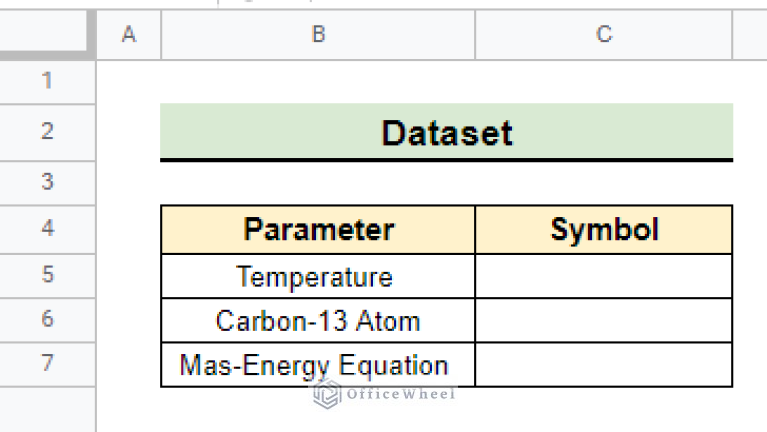Select row 3 header
Screen dimensions: 767x432
pyautogui.click(x=47, y=183)
